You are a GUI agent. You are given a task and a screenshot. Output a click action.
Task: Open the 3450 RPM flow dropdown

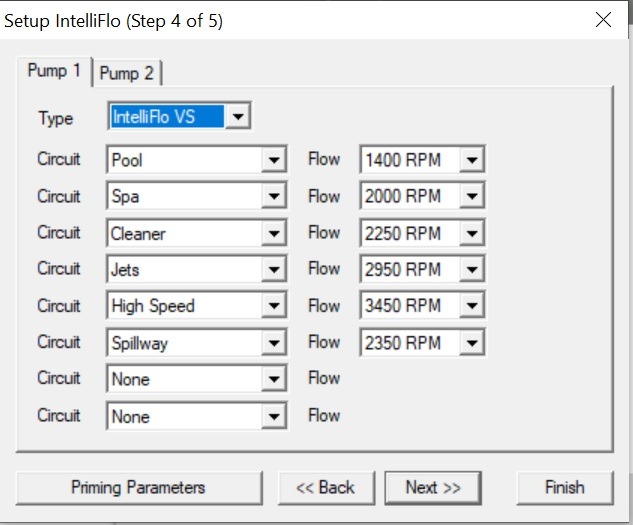point(422,305)
